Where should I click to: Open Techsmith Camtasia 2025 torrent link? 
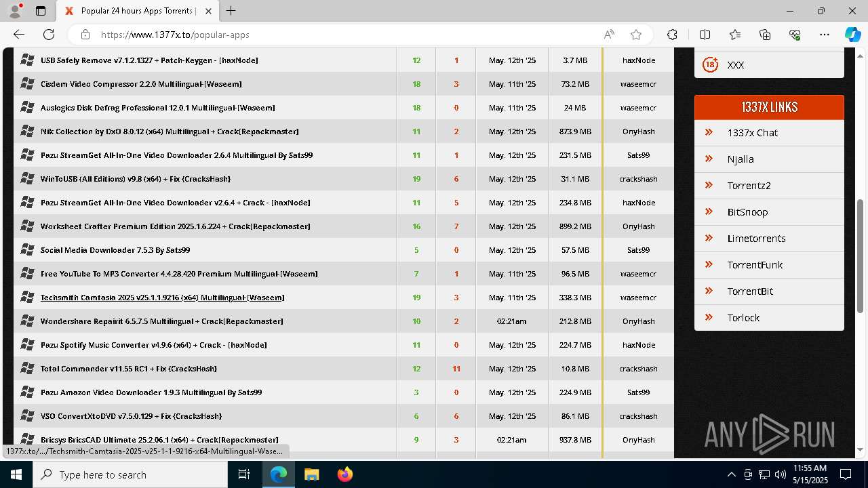163,298
